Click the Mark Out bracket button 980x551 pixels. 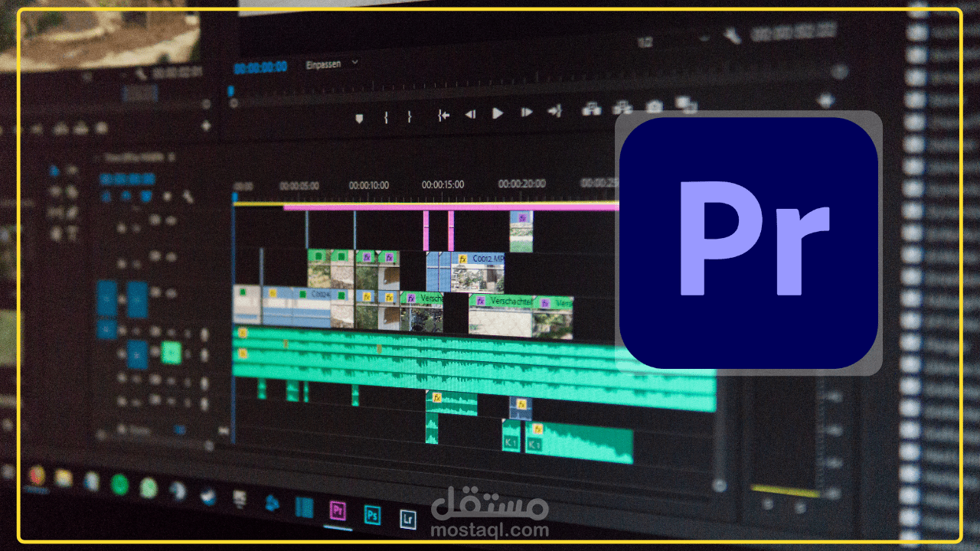point(410,116)
